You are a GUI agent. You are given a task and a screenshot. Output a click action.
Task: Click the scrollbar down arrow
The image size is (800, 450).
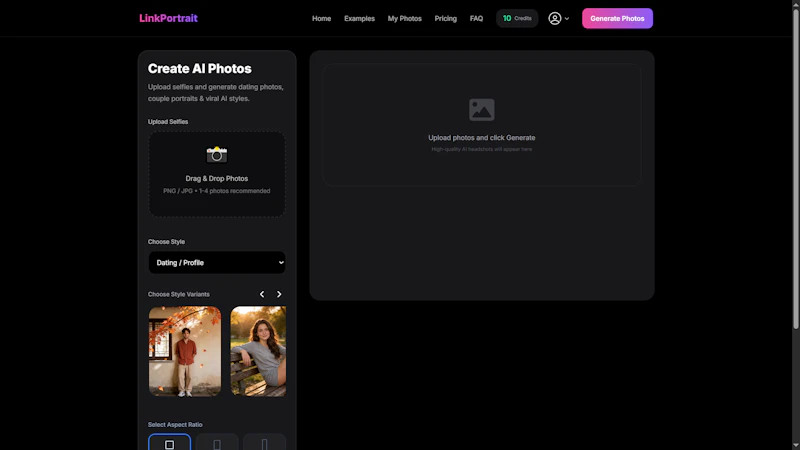pos(795,446)
